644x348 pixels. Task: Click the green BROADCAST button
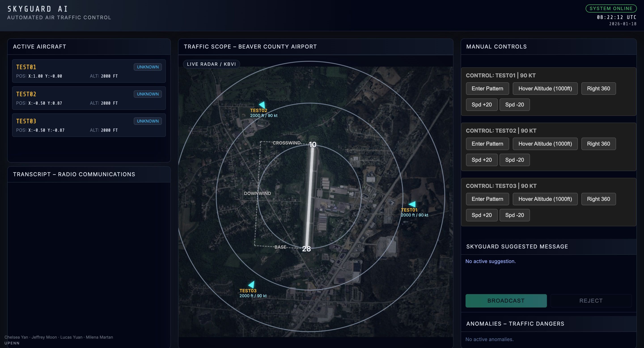(x=506, y=301)
